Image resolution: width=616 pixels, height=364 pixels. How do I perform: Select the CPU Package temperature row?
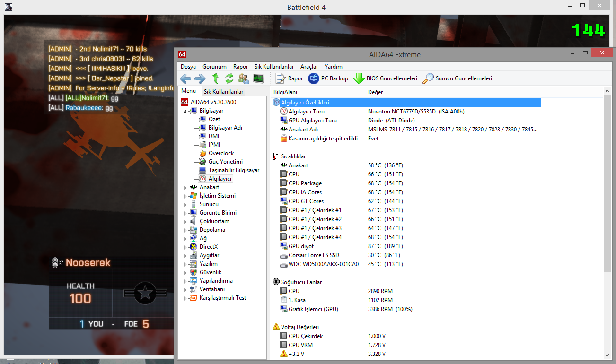407,183
